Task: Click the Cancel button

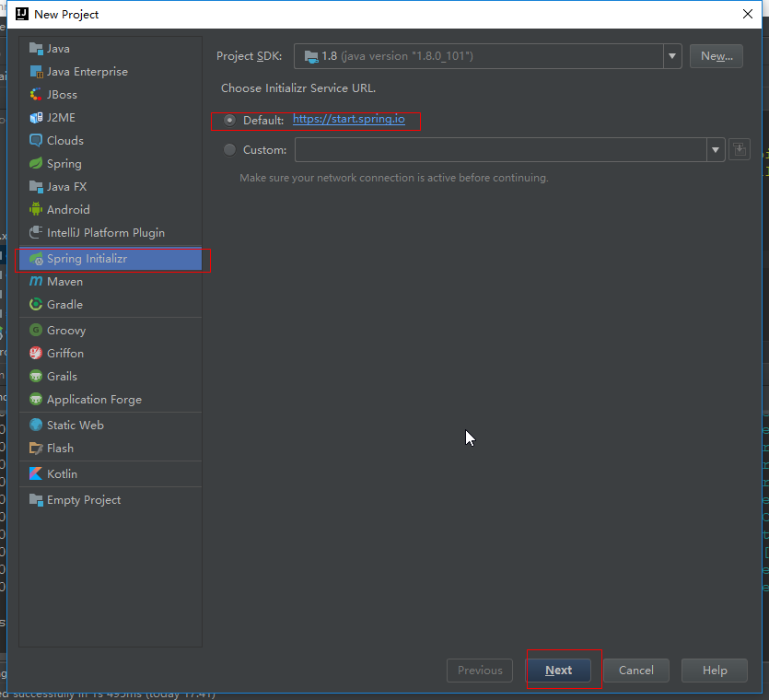Action: click(635, 671)
